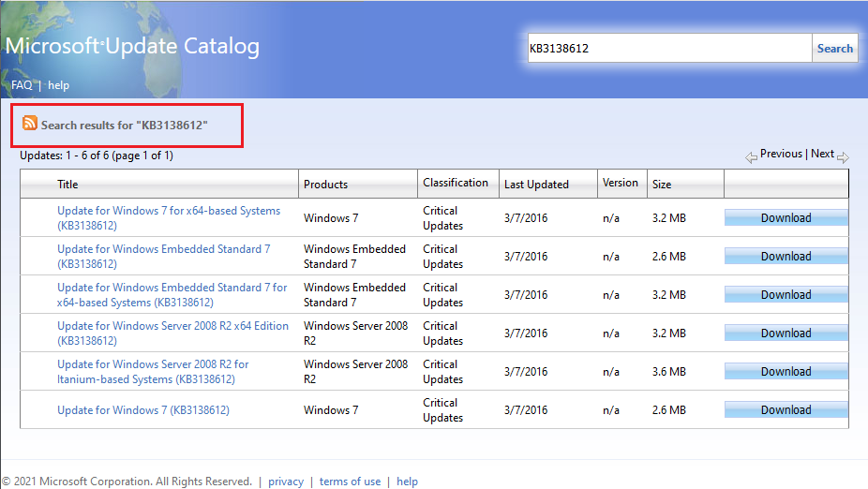
Task: Sort by the Version column header
Action: [620, 183]
